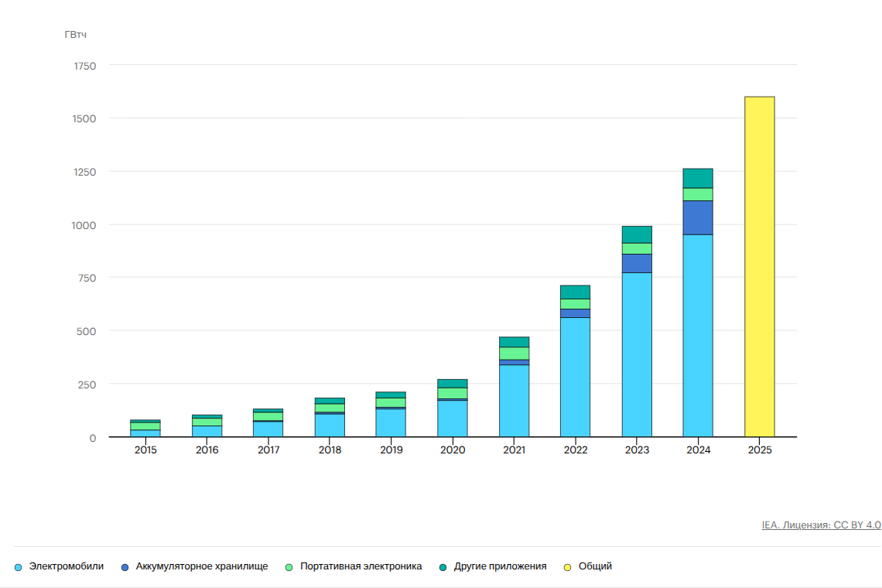882x588 pixels.
Task: Toggle Портативная электроника legend dot
Action: (289, 567)
